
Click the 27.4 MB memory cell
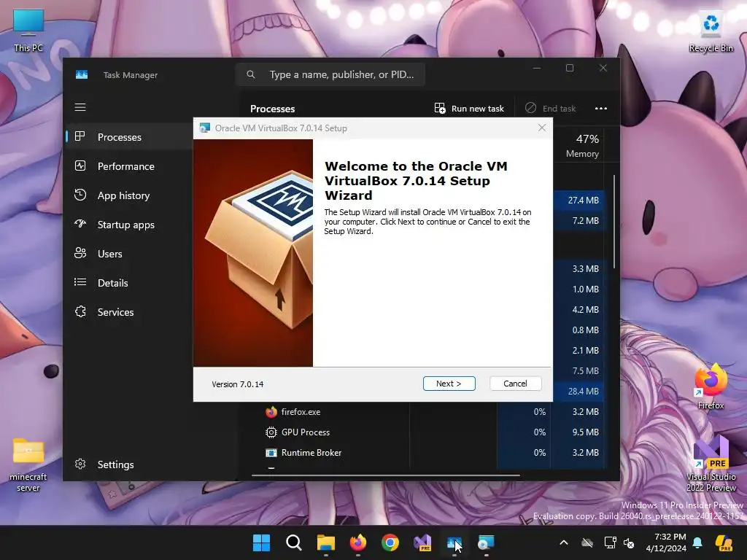coord(578,201)
